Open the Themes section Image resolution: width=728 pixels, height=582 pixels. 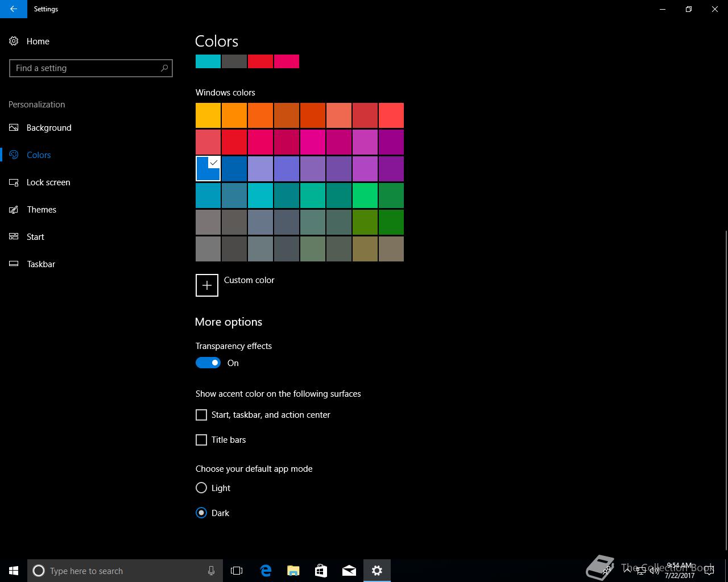point(42,210)
